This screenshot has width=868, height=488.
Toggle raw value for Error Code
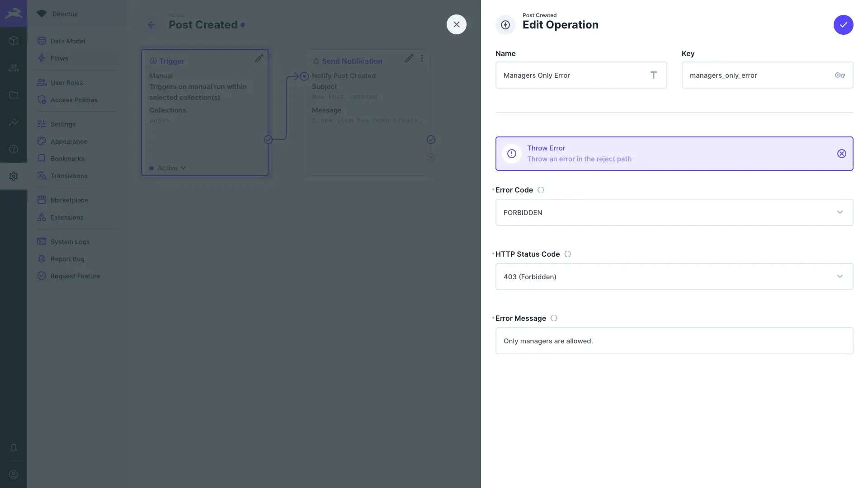pos(541,190)
